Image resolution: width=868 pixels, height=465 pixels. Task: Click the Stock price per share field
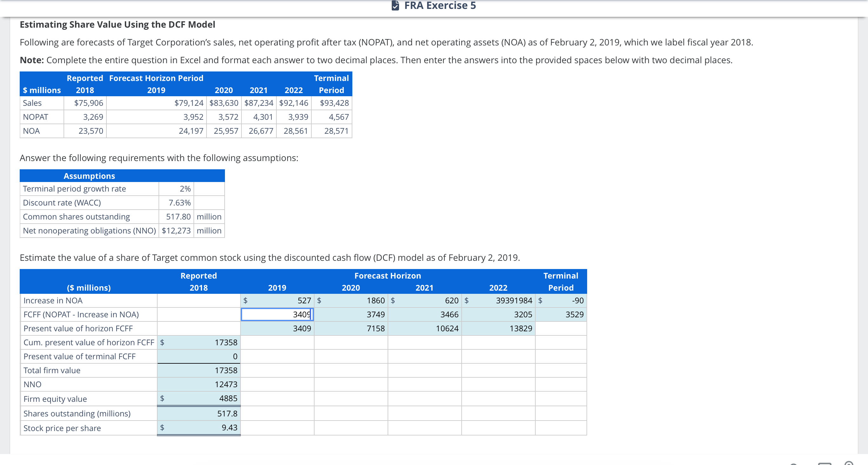point(201,428)
